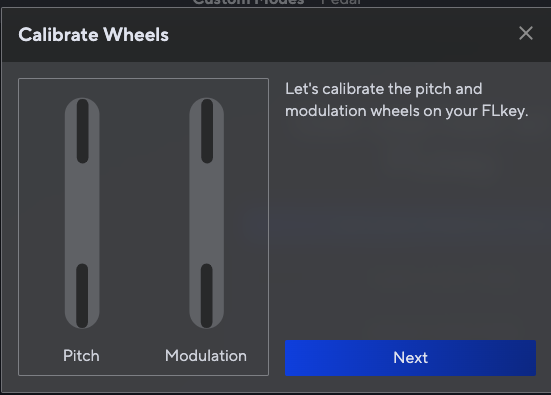Click the upper slot of the Pitch wheel
The width and height of the screenshot is (551, 395).
coord(83,131)
